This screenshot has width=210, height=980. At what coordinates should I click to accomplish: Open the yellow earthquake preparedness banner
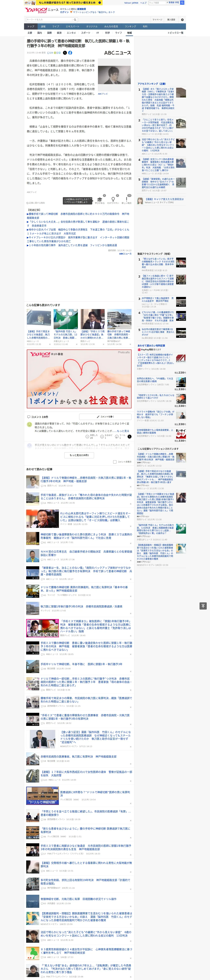[x=63, y=3]
